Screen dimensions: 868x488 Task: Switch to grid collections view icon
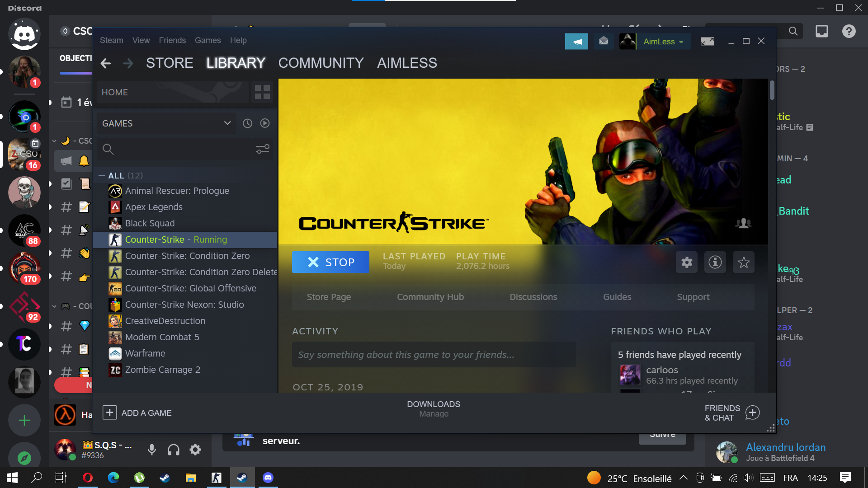[262, 92]
